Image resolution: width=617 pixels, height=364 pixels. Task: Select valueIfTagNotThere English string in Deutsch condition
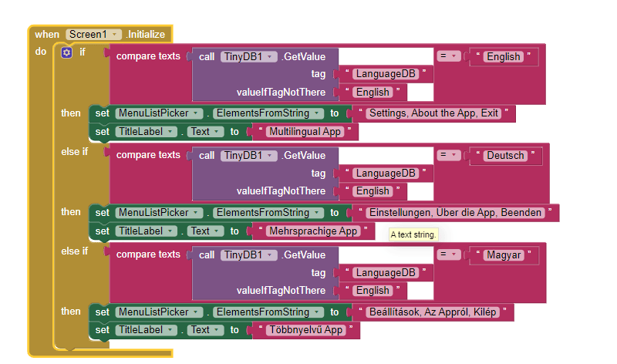point(373,191)
